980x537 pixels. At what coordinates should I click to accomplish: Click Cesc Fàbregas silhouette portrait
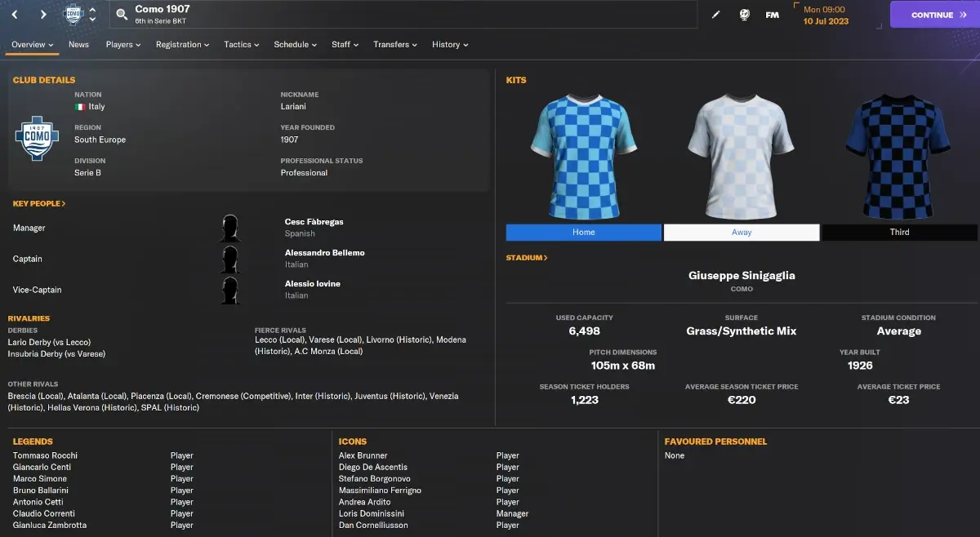[x=230, y=228]
